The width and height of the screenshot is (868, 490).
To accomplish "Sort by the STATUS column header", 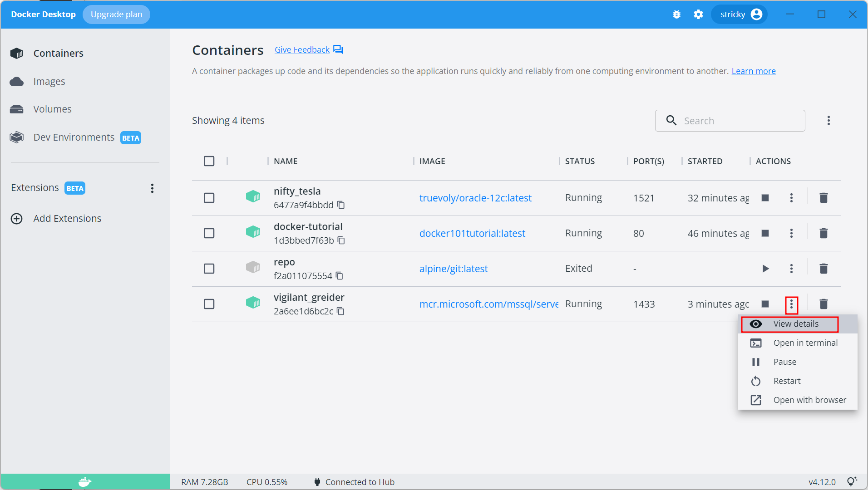I will (x=580, y=161).
